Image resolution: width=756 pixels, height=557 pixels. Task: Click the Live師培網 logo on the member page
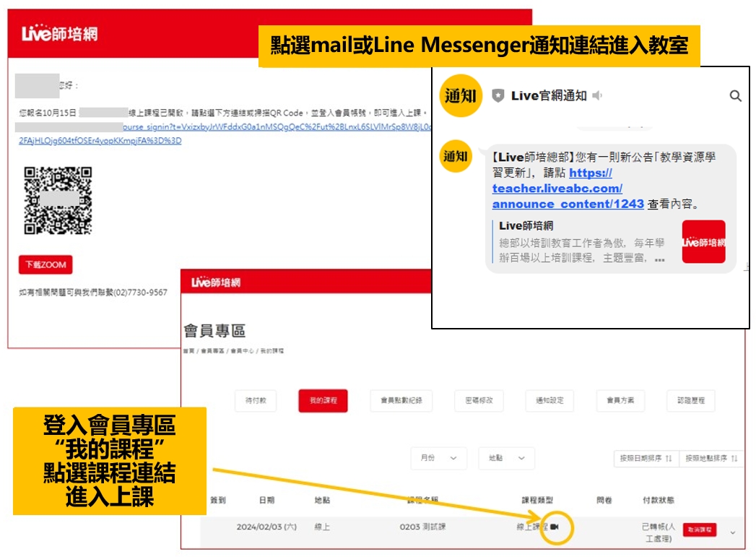pos(215,282)
